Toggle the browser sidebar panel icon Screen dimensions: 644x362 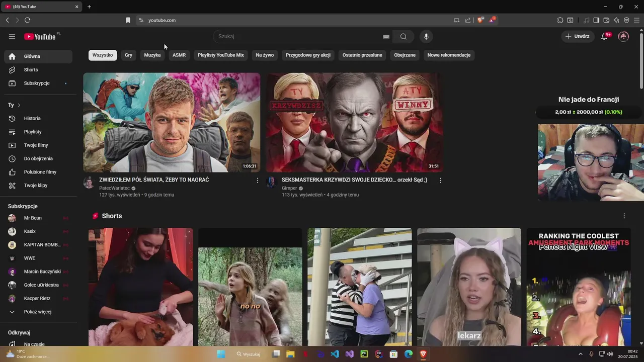596,20
